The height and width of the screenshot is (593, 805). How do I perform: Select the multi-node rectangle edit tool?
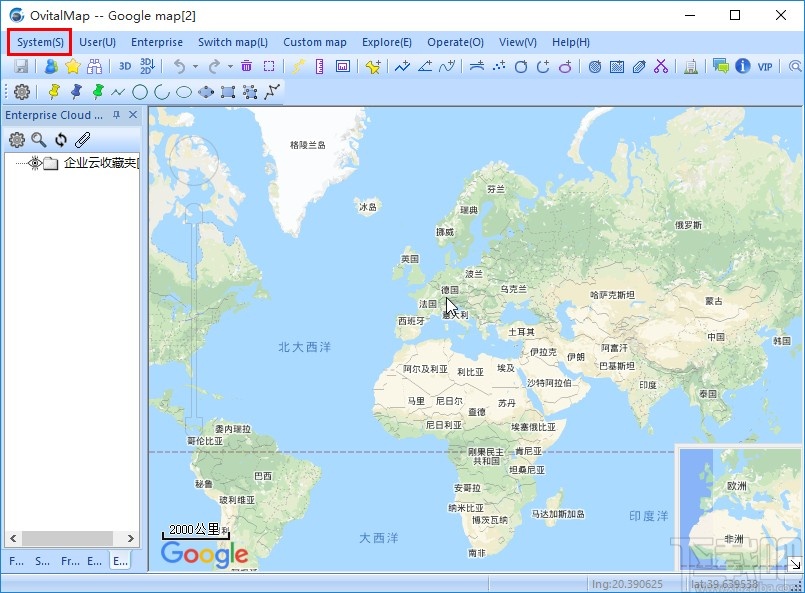coord(250,92)
